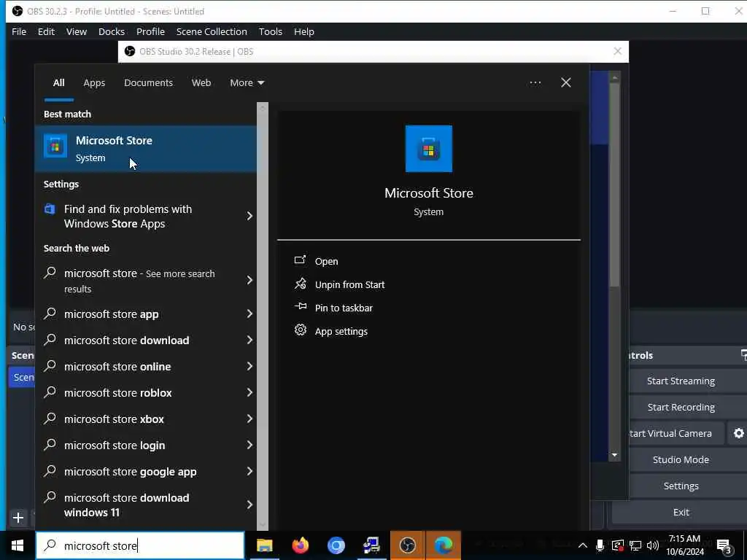This screenshot has width=747, height=560.
Task: Open the notification center icon
Action: 724,547
